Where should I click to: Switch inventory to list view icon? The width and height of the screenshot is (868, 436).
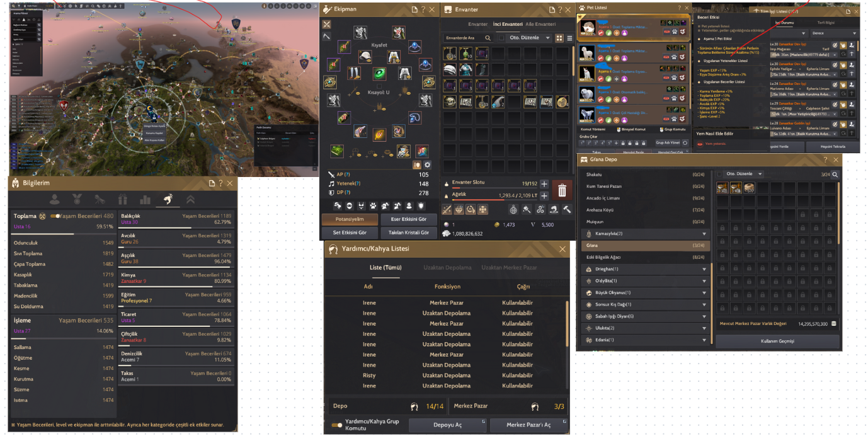click(569, 38)
